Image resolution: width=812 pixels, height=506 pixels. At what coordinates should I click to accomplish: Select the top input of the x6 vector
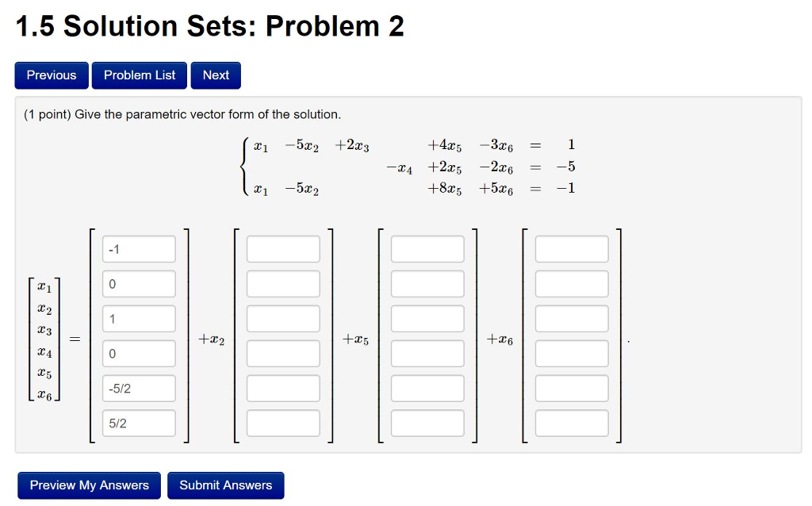[572, 248]
